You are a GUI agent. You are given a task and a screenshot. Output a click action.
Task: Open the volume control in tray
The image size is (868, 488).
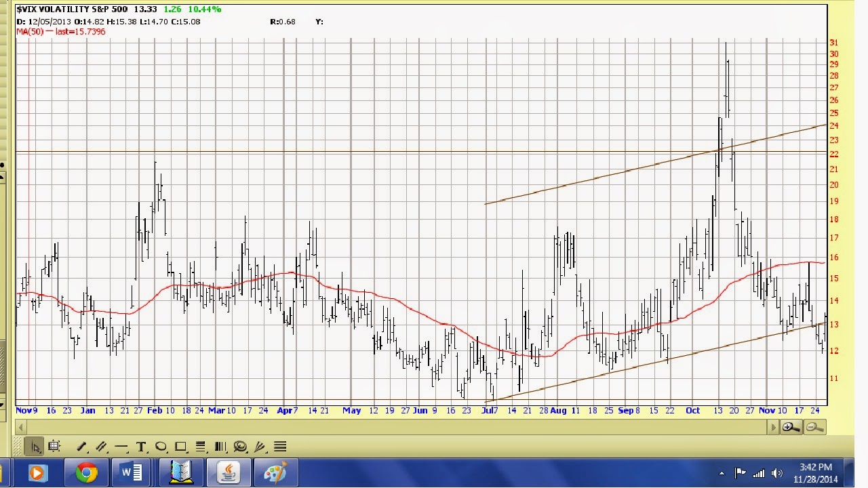(x=777, y=473)
